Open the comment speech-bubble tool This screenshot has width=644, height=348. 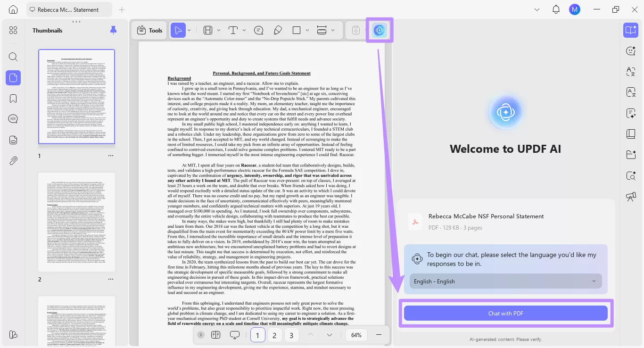[x=258, y=30]
